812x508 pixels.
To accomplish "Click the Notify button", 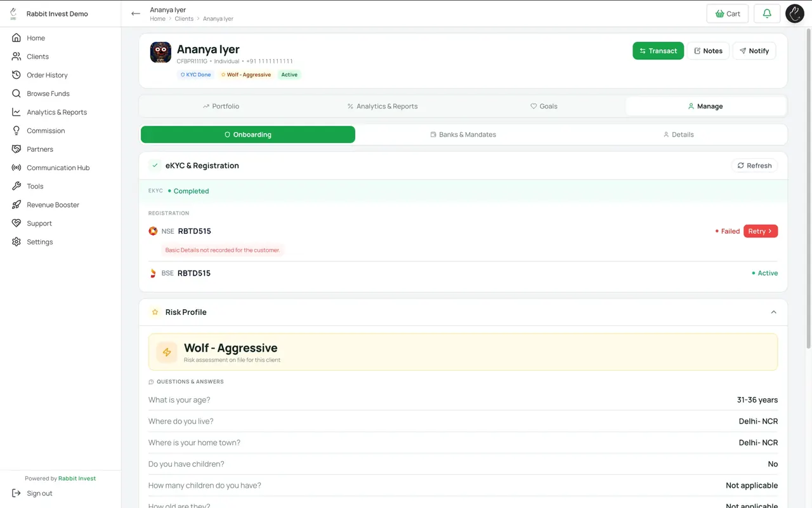I will (754, 51).
